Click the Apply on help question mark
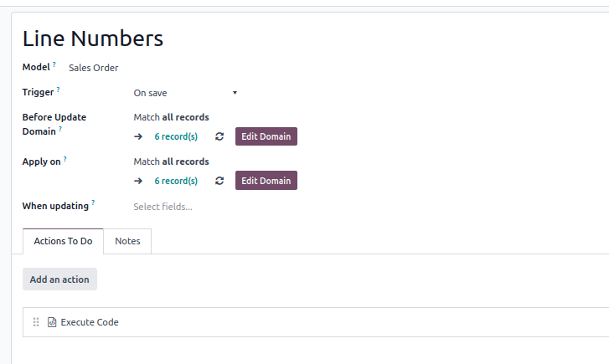The image size is (609, 364). [65, 159]
